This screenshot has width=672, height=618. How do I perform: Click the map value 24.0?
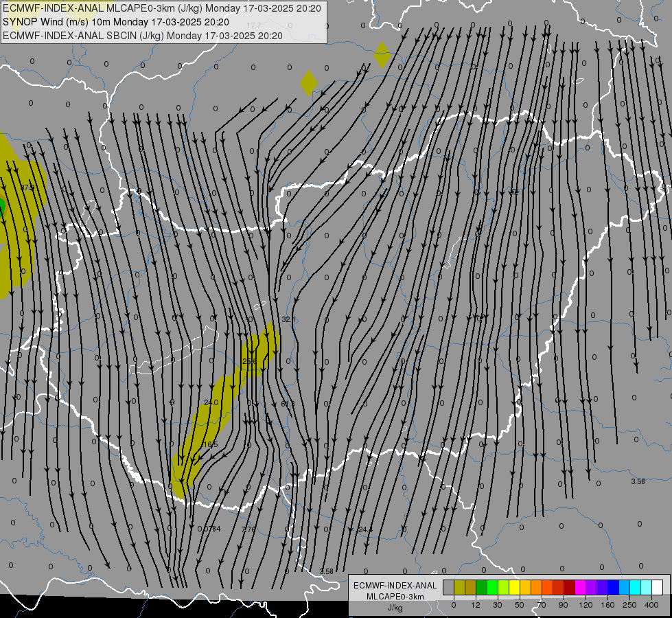pos(211,402)
